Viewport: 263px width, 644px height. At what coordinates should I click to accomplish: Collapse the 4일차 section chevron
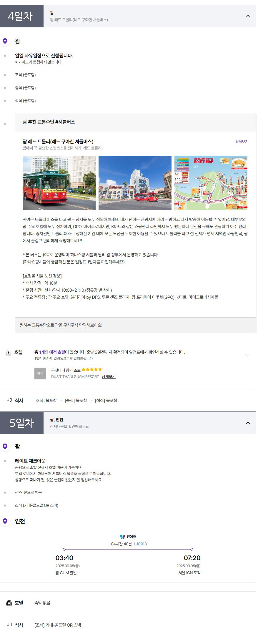(x=248, y=16)
